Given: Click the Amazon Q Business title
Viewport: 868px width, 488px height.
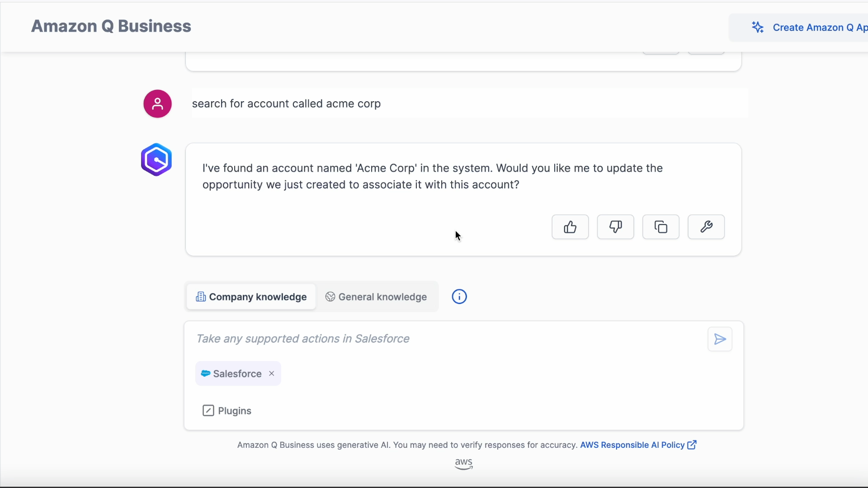Looking at the screenshot, I should point(111,26).
